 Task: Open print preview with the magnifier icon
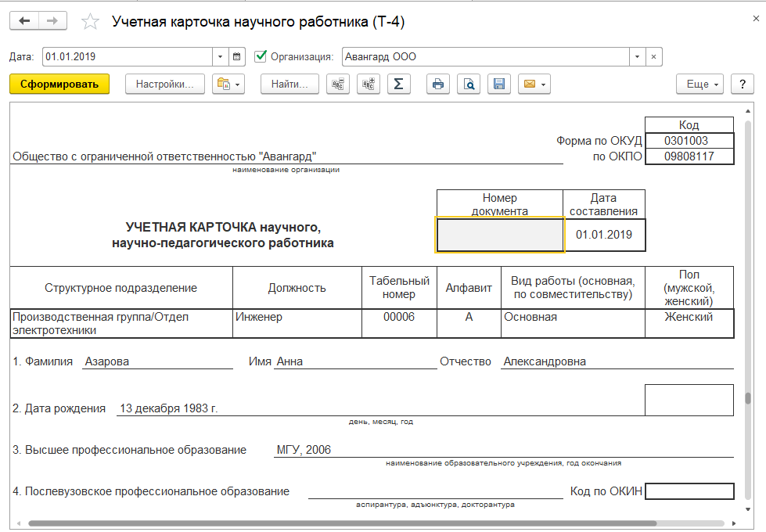(469, 84)
